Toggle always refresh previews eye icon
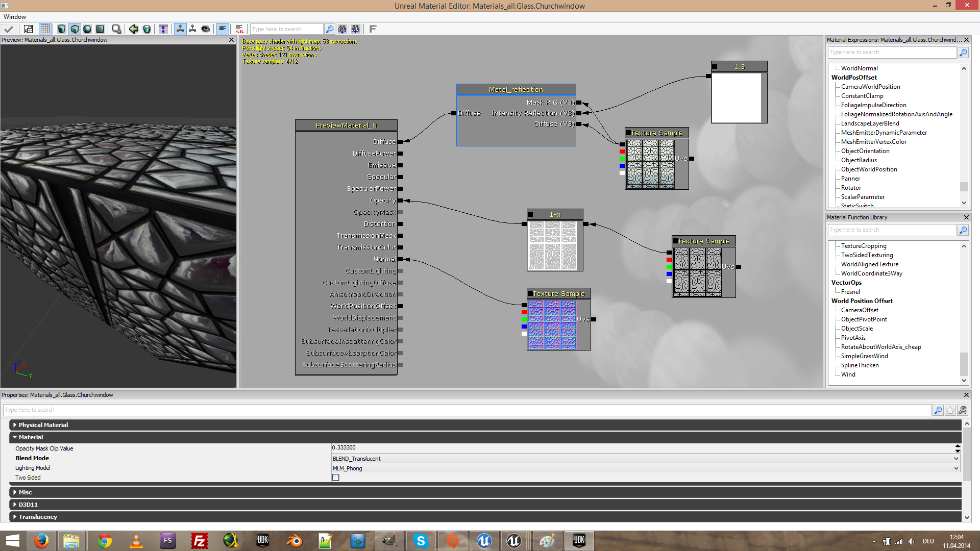980x551 pixels. click(x=206, y=29)
